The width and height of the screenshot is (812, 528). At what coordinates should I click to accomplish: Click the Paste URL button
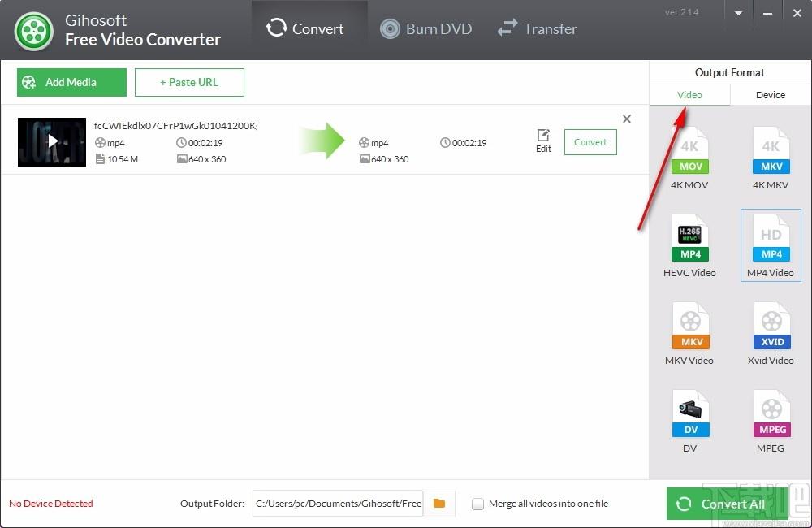(x=189, y=82)
